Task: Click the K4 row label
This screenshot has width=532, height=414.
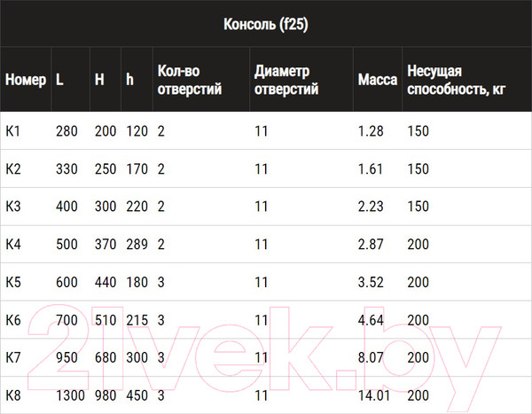Action: pos(13,245)
